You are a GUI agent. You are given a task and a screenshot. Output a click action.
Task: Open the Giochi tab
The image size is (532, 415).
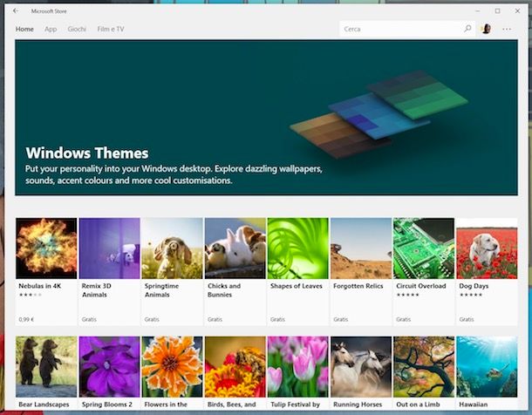coord(77,29)
